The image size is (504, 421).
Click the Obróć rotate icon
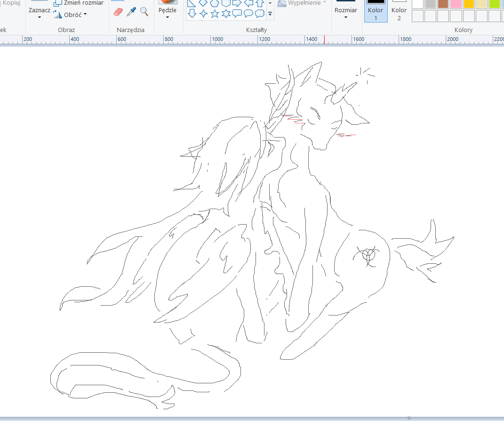57,14
